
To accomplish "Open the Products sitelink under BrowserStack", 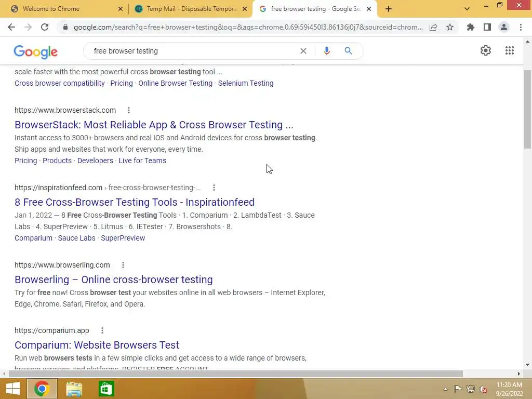I will [x=57, y=161].
